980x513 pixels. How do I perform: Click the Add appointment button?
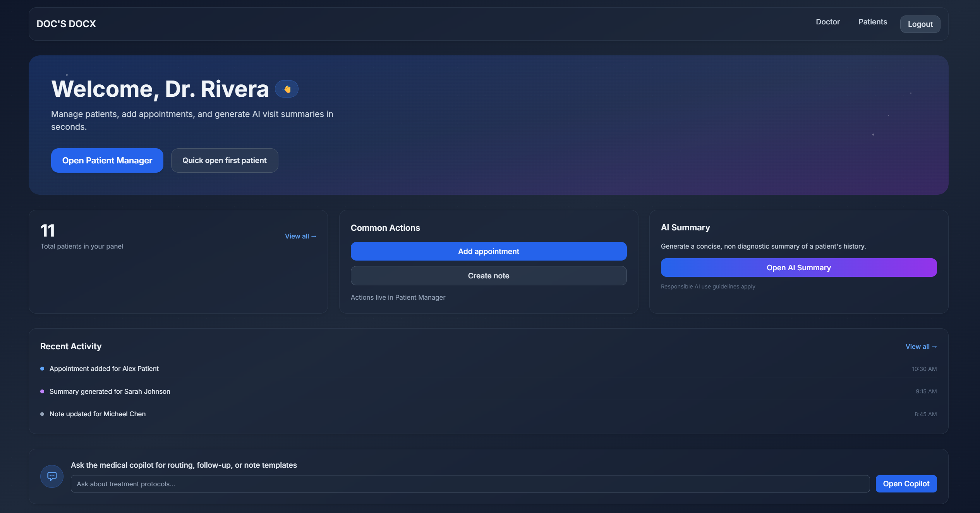pyautogui.click(x=488, y=251)
